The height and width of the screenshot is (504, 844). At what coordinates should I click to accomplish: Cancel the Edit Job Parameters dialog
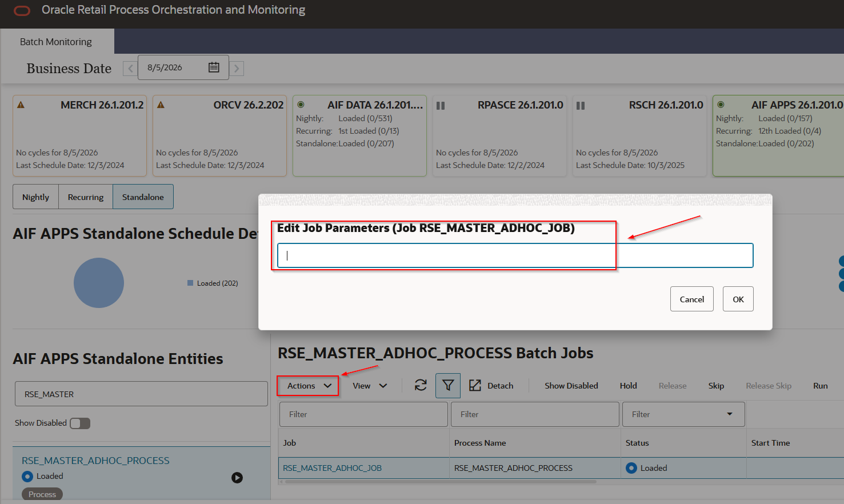click(x=692, y=299)
